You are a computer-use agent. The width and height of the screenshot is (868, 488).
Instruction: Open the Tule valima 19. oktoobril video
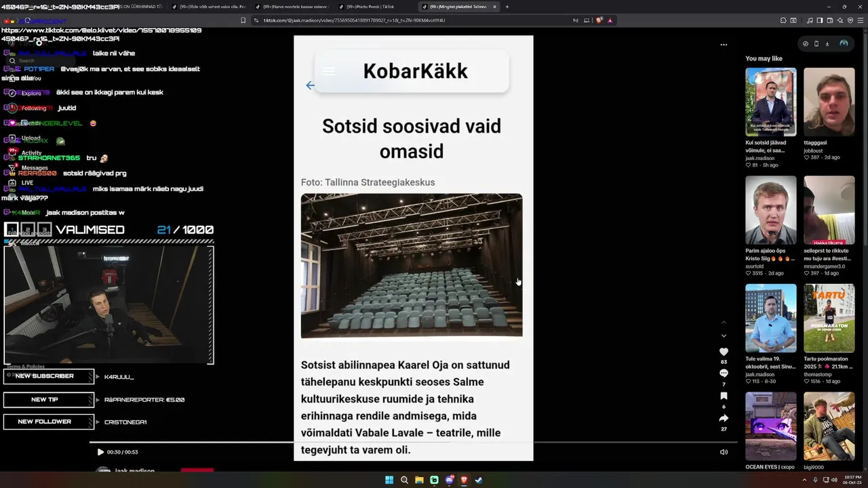tap(771, 319)
